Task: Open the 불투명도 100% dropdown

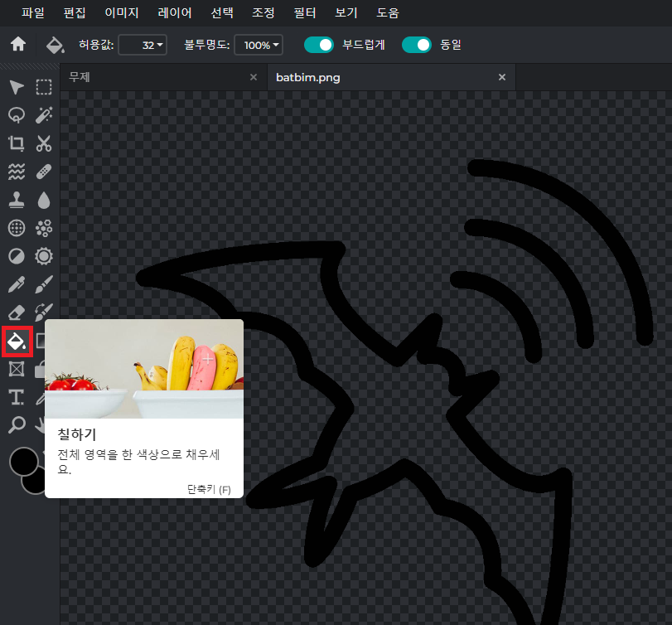Action: pos(259,45)
